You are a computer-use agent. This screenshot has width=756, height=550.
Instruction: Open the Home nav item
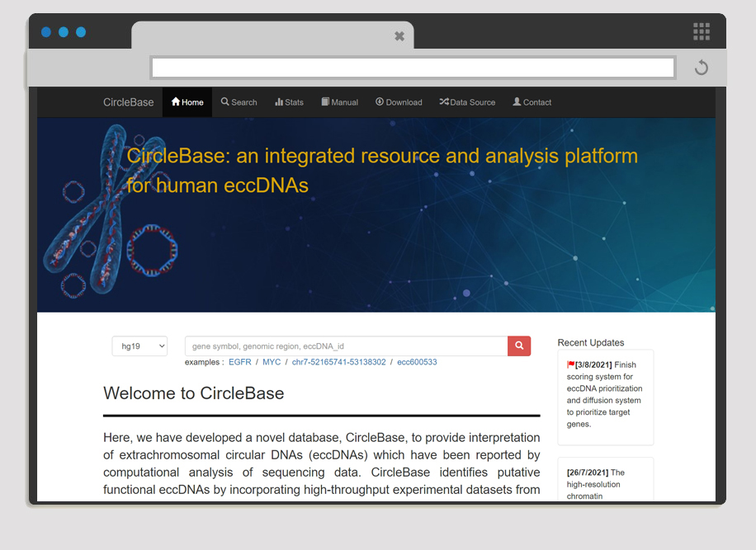[187, 102]
